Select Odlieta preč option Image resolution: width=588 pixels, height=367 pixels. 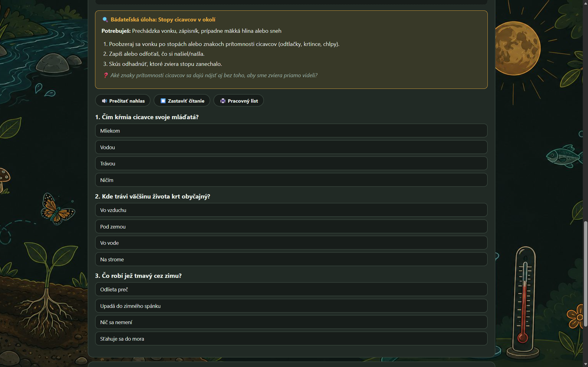pos(291,289)
